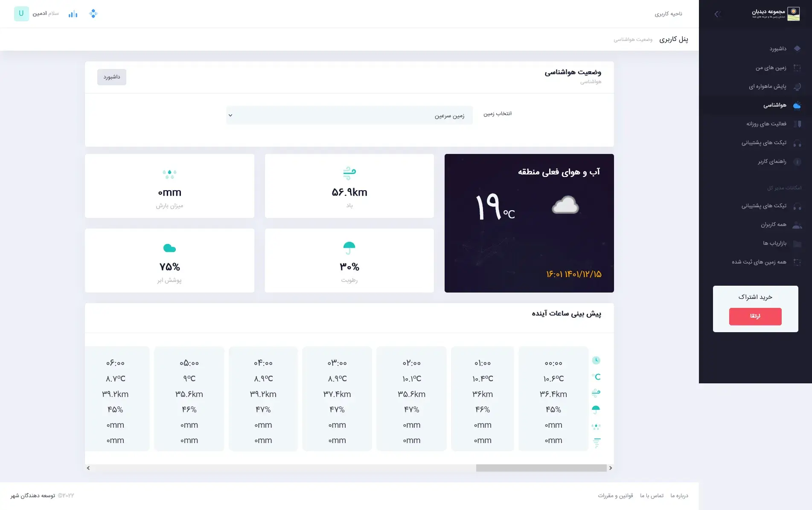Go to زمین های من in sidebar
812x510 pixels.
click(771, 67)
